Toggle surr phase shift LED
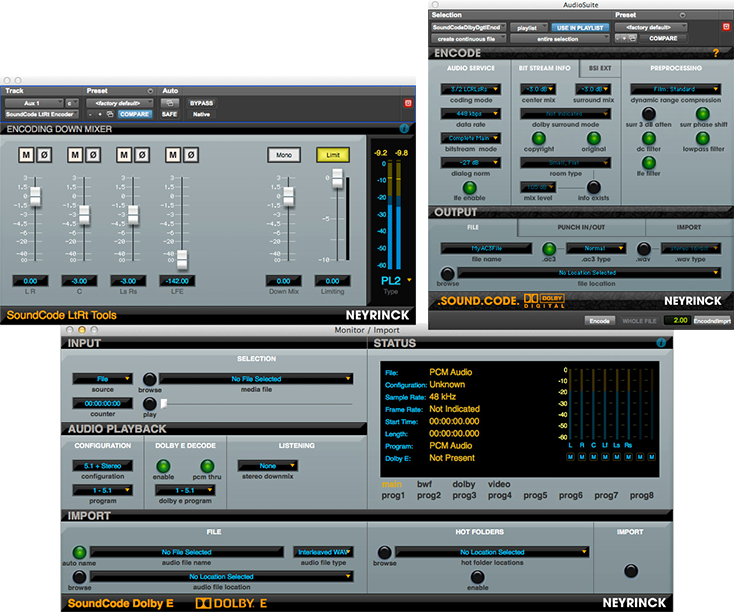Image resolution: width=734 pixels, height=612 pixels. coord(703,113)
